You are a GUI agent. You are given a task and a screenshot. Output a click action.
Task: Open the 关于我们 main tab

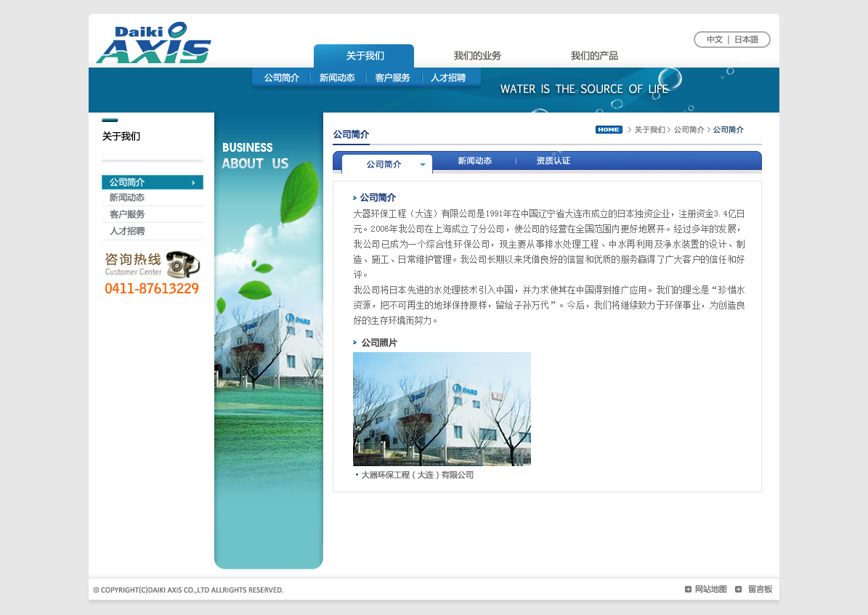tap(364, 56)
